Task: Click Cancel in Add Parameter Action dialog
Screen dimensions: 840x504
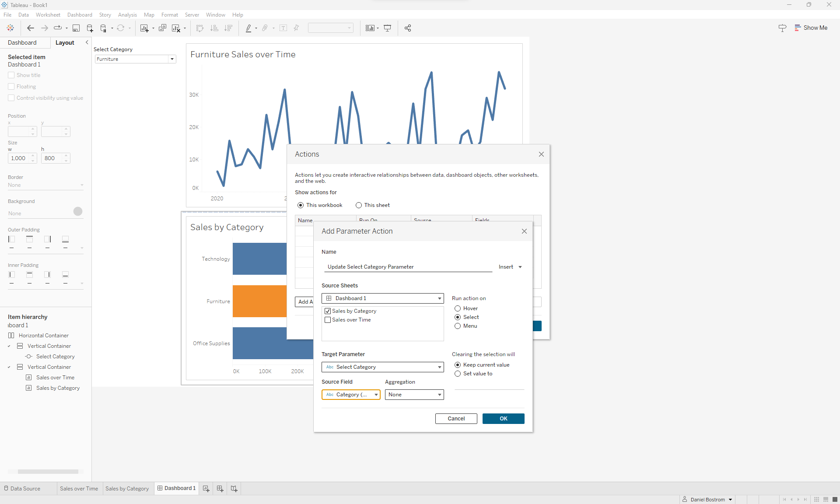Action: coord(456,419)
